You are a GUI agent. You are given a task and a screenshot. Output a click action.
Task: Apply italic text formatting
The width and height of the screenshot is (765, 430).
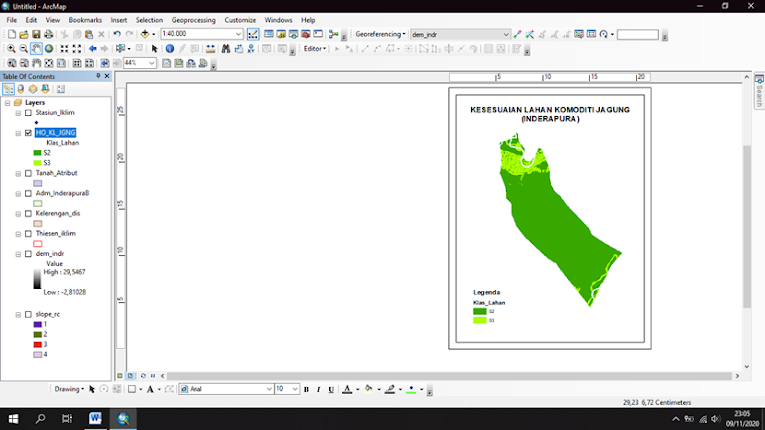click(319, 389)
